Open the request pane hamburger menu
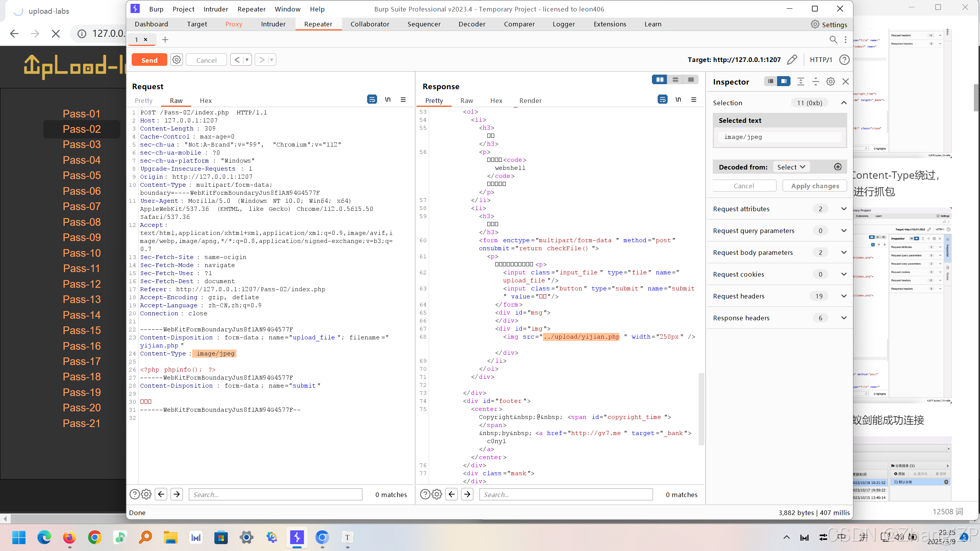This screenshot has height=551, width=980. 403,99
